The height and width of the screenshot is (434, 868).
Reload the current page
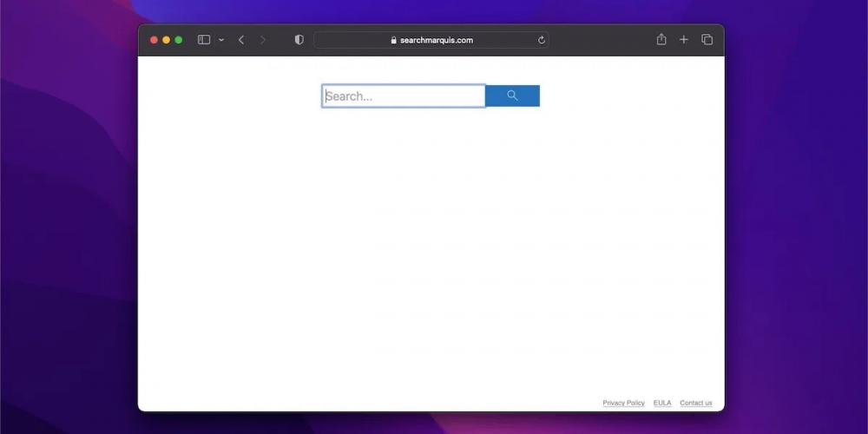[x=542, y=40]
